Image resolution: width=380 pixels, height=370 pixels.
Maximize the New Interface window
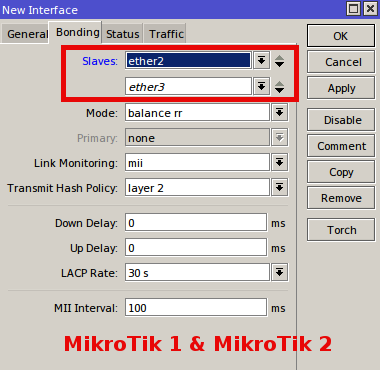[x=353, y=9]
